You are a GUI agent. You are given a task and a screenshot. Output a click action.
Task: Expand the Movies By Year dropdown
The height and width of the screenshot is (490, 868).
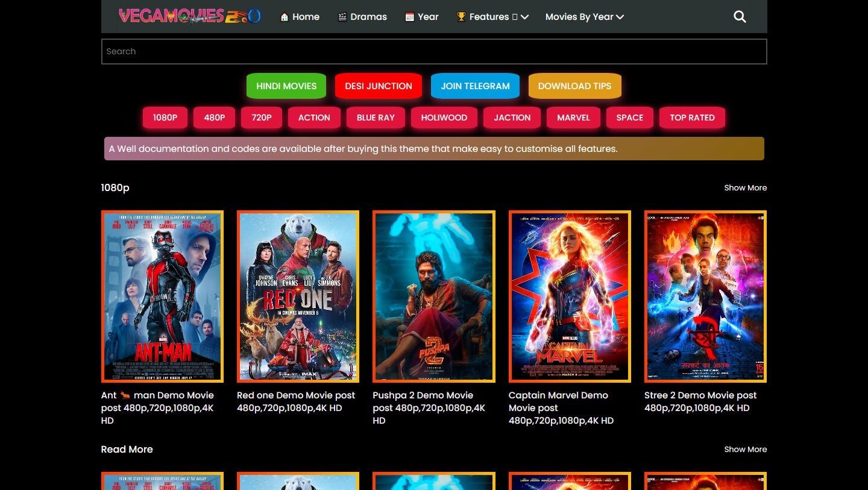click(584, 17)
